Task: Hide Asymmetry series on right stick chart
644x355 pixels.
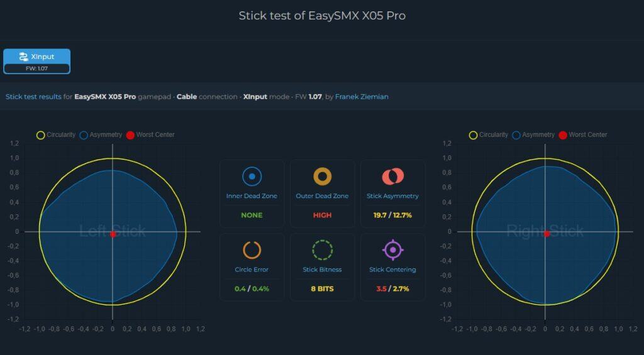Action: click(533, 135)
